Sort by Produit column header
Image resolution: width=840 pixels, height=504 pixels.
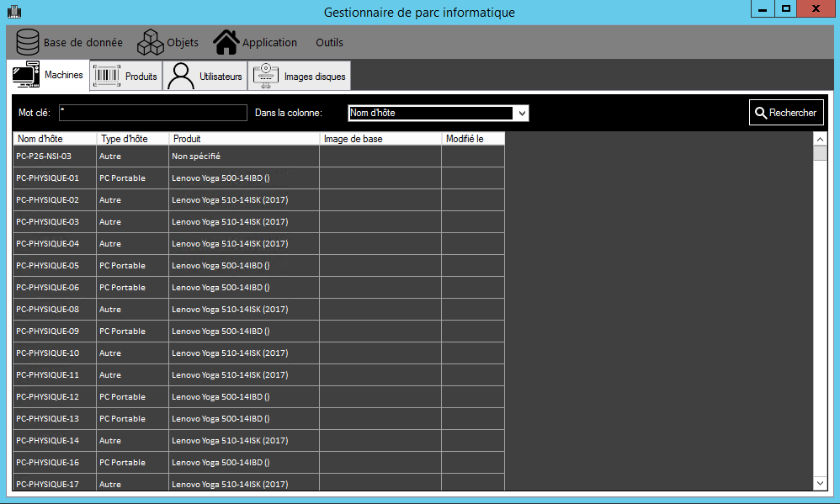pyautogui.click(x=244, y=139)
